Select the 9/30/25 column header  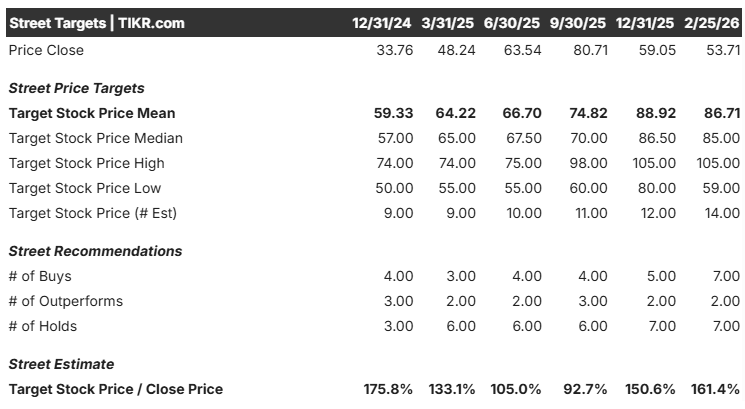coord(578,23)
